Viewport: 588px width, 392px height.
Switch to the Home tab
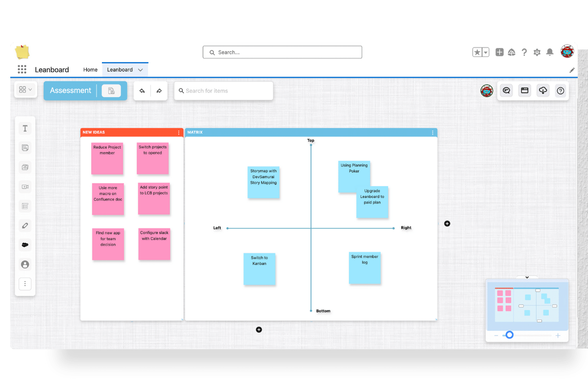90,70
